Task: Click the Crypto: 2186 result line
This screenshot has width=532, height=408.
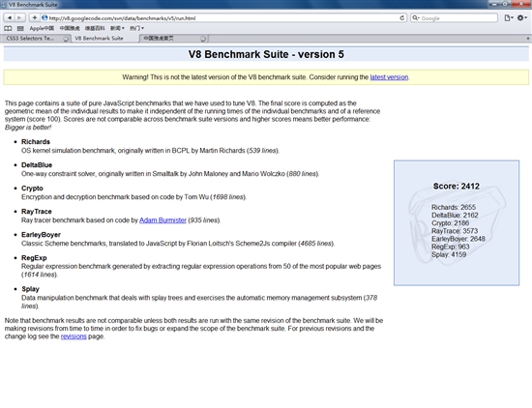Action: tap(450, 222)
